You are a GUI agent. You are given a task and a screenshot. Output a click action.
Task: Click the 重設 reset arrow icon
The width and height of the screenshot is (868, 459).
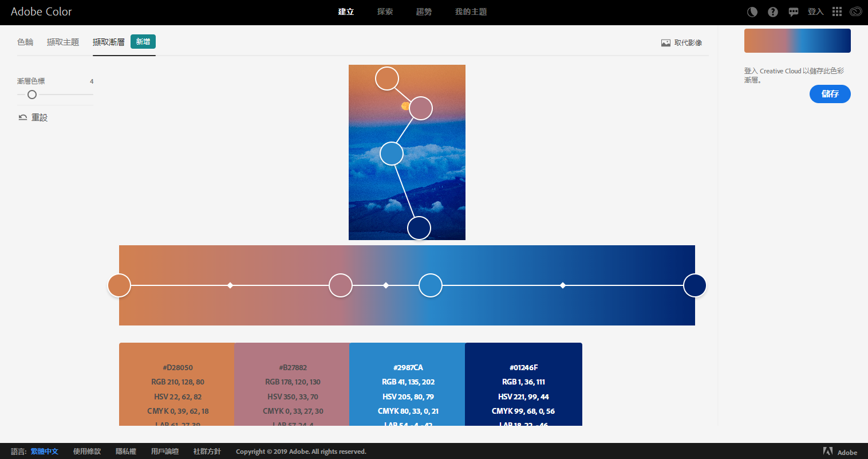23,117
